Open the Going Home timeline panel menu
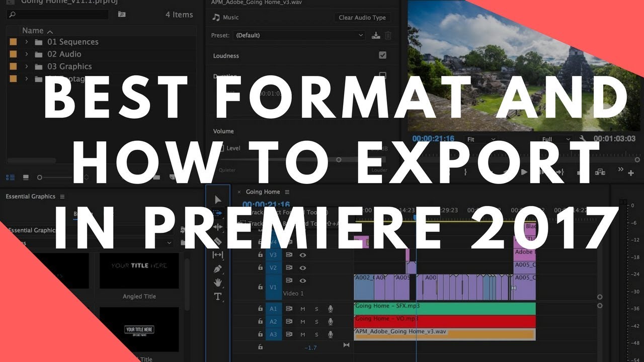Image resolution: width=644 pixels, height=362 pixels. [x=287, y=192]
